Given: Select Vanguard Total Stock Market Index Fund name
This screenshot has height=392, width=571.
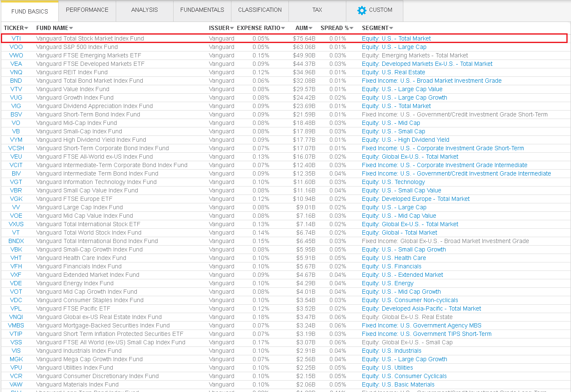Looking at the screenshot, I should click(90, 38).
